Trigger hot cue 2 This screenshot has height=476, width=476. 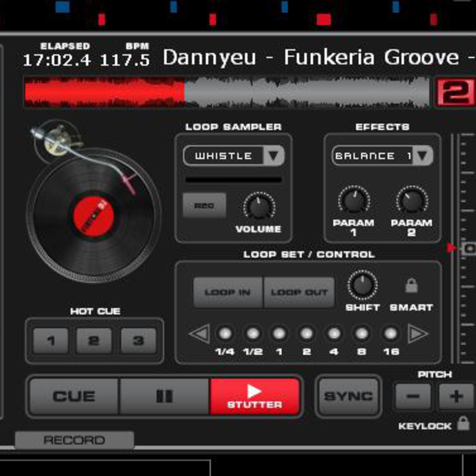94,341
